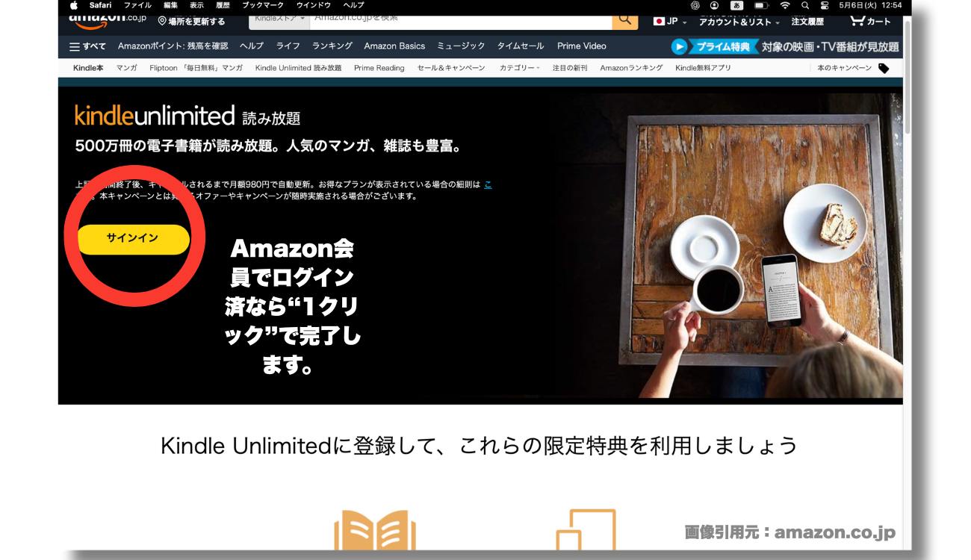Click the multi-device feature icon
The height and width of the screenshot is (560, 971).
(586, 530)
